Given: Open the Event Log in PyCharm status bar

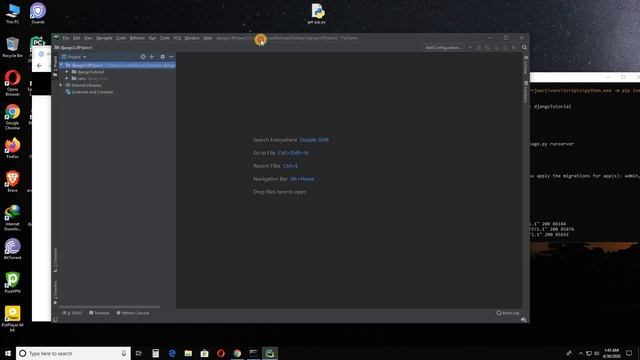Looking at the screenshot, I should (x=508, y=313).
